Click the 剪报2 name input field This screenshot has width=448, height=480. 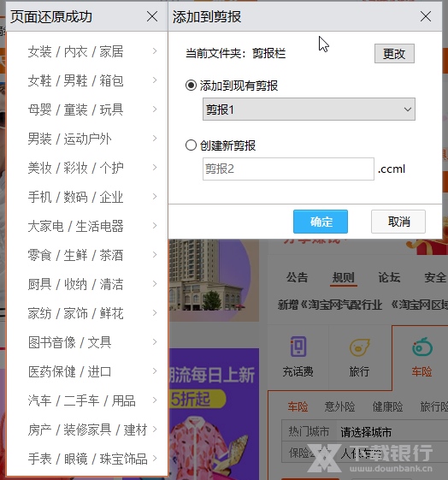point(288,169)
